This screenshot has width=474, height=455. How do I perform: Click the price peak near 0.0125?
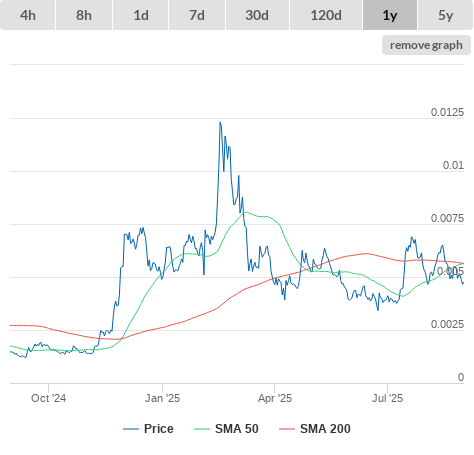(x=220, y=123)
